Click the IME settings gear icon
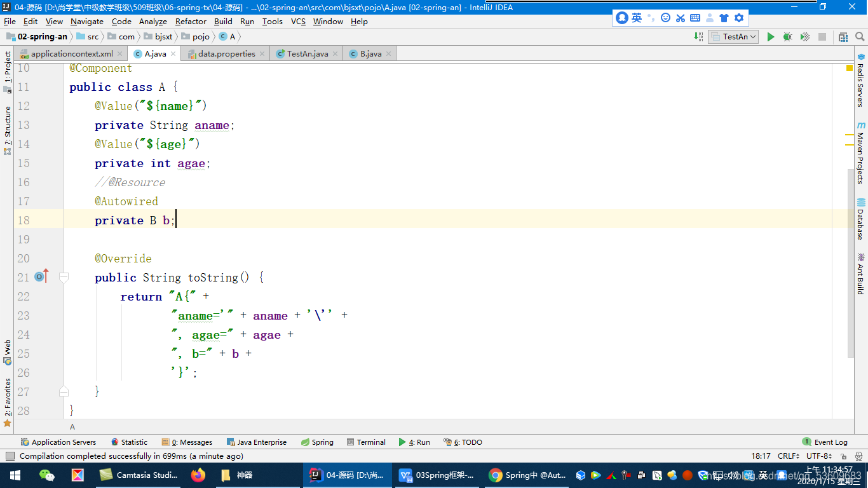The image size is (868, 488). (738, 18)
